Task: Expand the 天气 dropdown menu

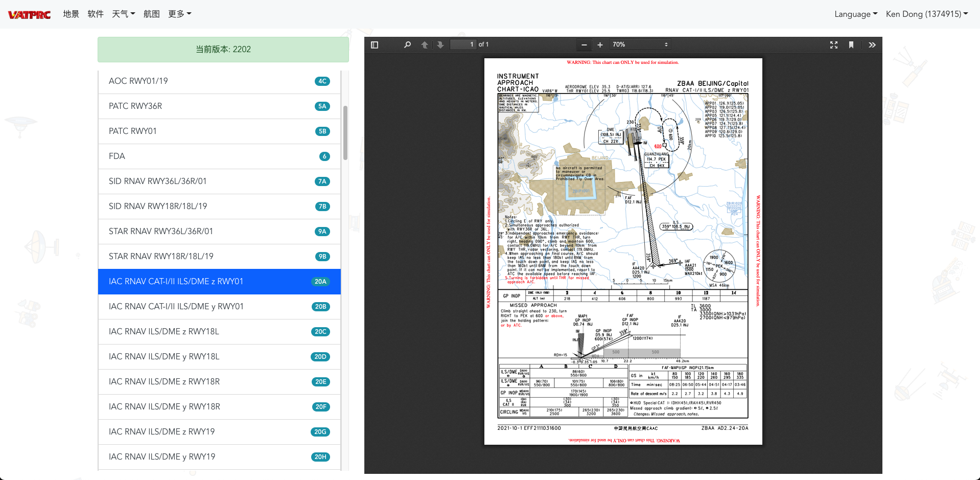Action: (124, 14)
